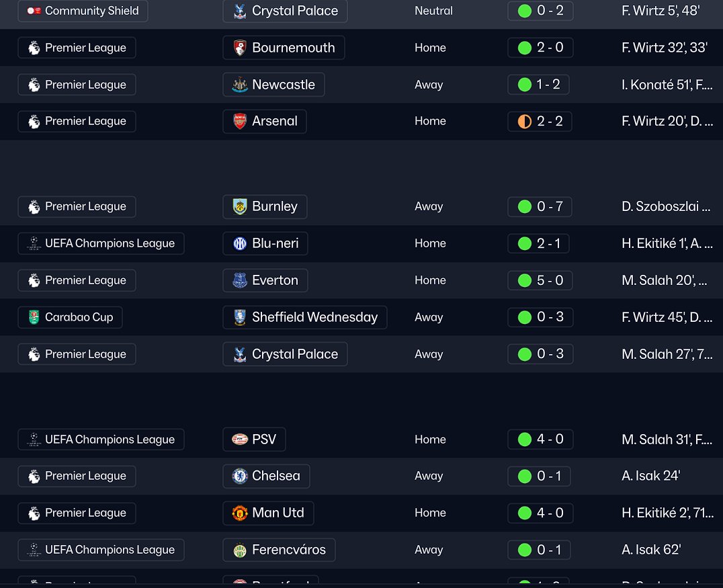
Task: Click the PSV club crest icon
Action: (x=240, y=439)
